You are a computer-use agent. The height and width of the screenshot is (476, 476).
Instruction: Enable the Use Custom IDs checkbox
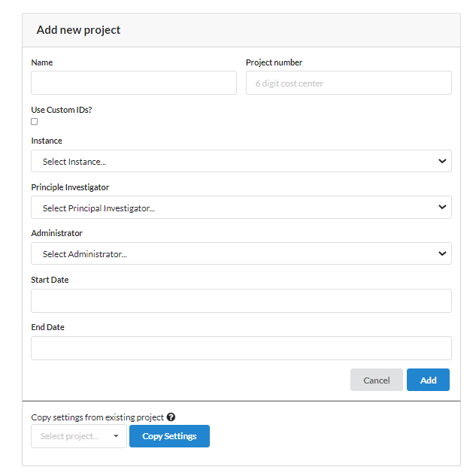point(35,122)
